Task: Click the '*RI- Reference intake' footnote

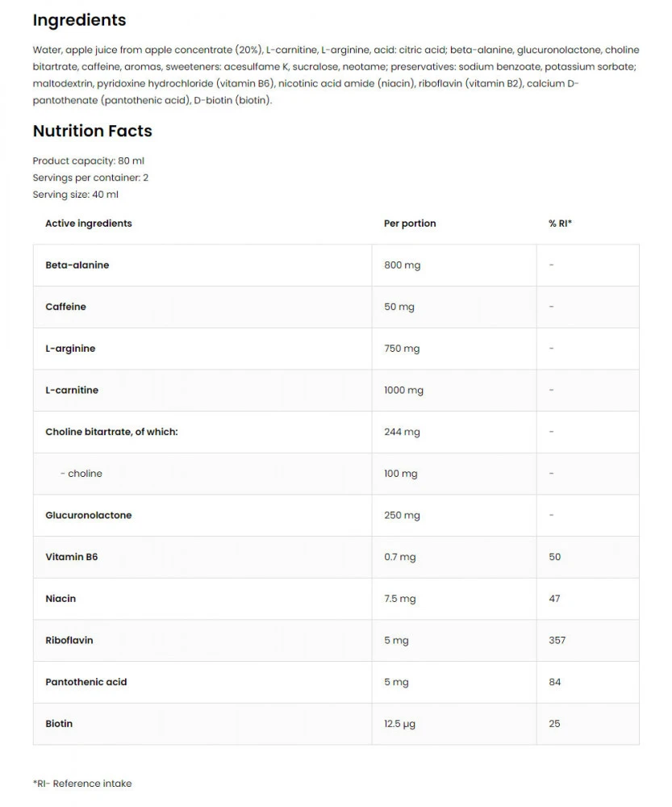Action: (82, 784)
